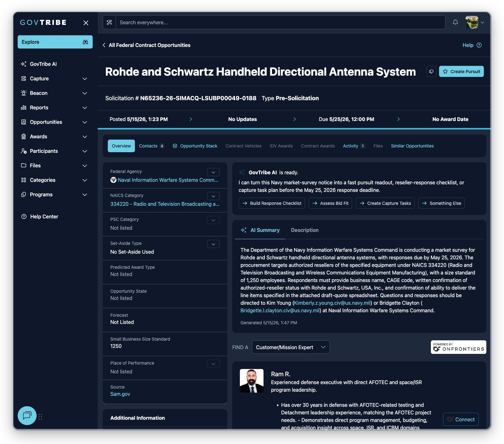Click Connect for Ram R.
Viewport: 504px width, 444px height.
[461, 419]
